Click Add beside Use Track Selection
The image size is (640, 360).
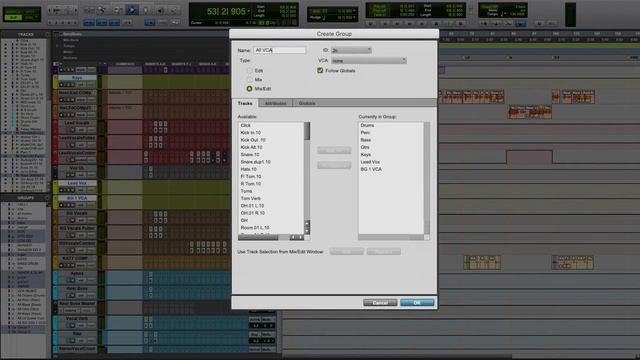pos(347,252)
